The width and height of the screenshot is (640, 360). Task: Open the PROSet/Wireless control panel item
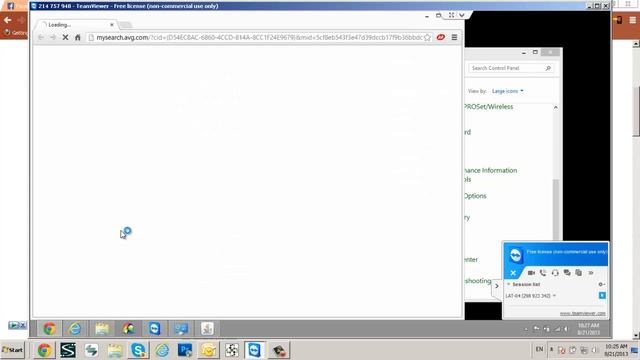(x=489, y=107)
